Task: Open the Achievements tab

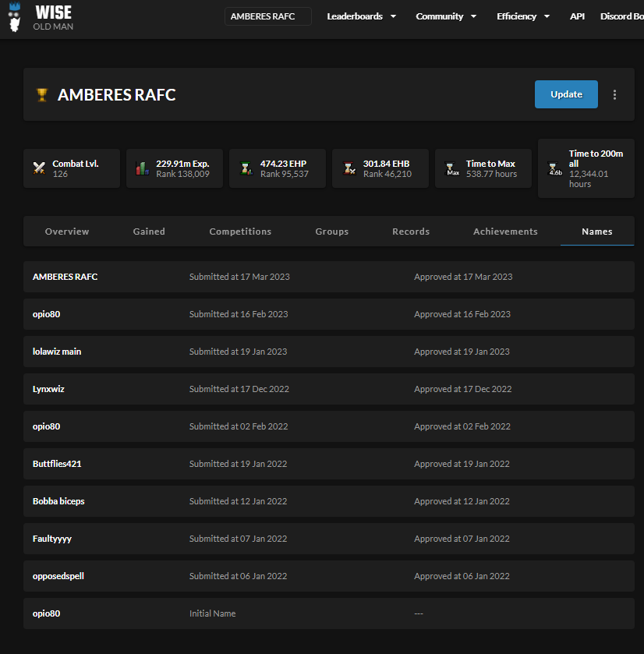Action: tap(505, 232)
